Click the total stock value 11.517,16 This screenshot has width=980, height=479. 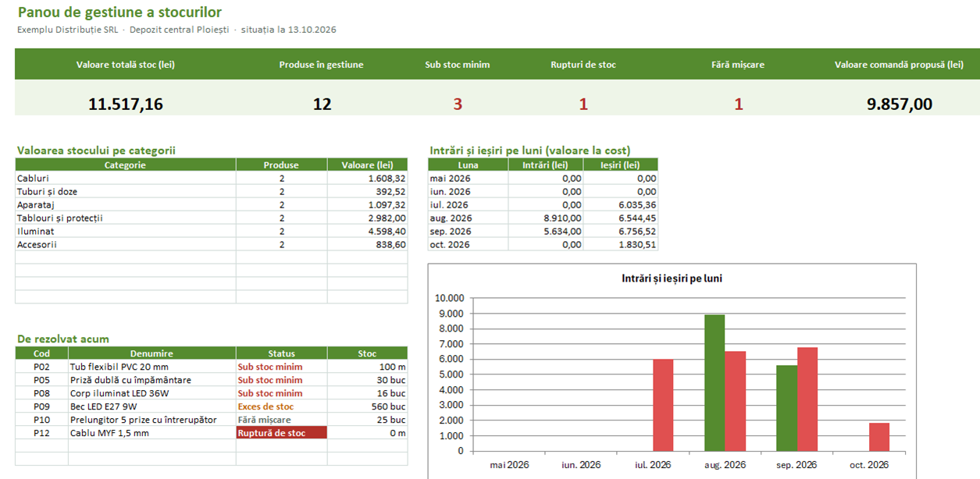pos(126,104)
